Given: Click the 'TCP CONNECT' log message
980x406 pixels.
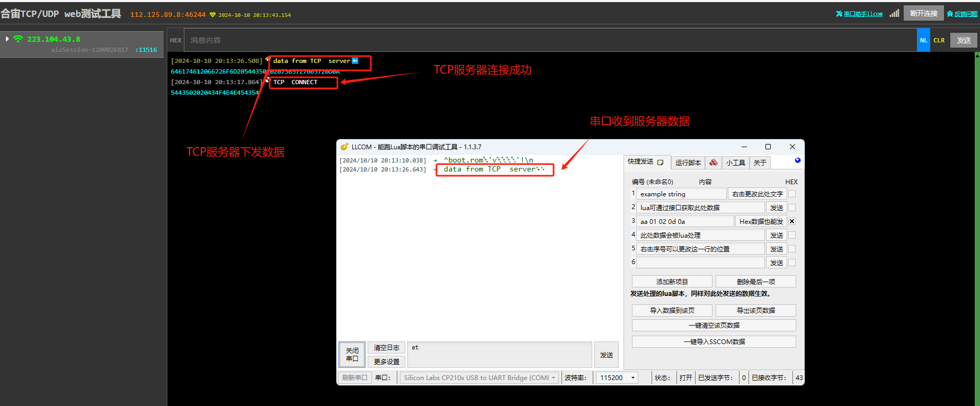Looking at the screenshot, I should click(295, 82).
